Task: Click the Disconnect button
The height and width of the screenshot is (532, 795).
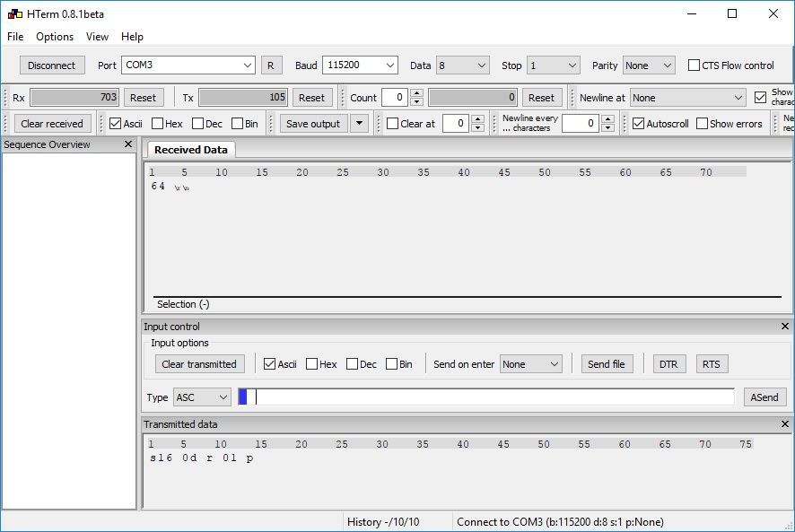Action: [x=52, y=65]
